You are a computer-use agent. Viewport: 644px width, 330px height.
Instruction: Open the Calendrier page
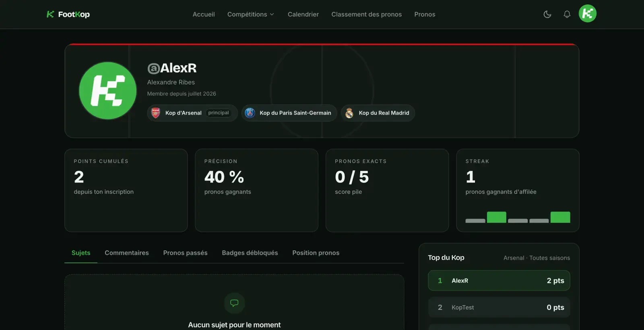tap(303, 14)
